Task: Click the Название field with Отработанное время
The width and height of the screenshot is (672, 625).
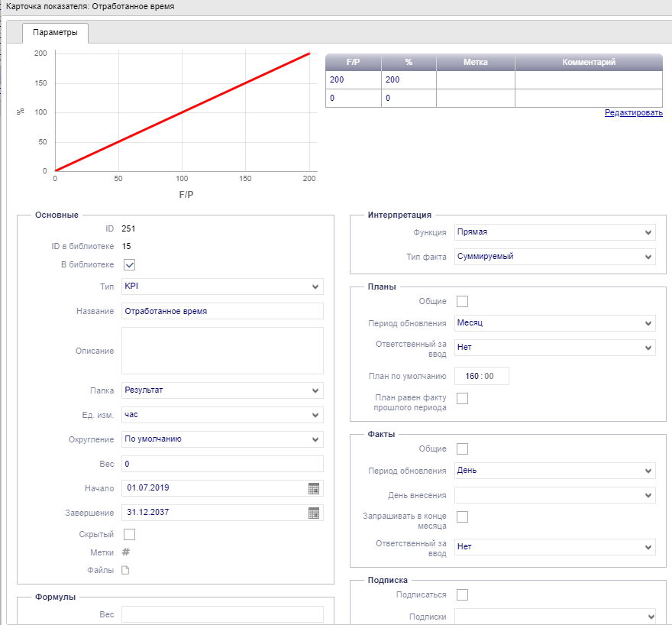Action: click(222, 311)
